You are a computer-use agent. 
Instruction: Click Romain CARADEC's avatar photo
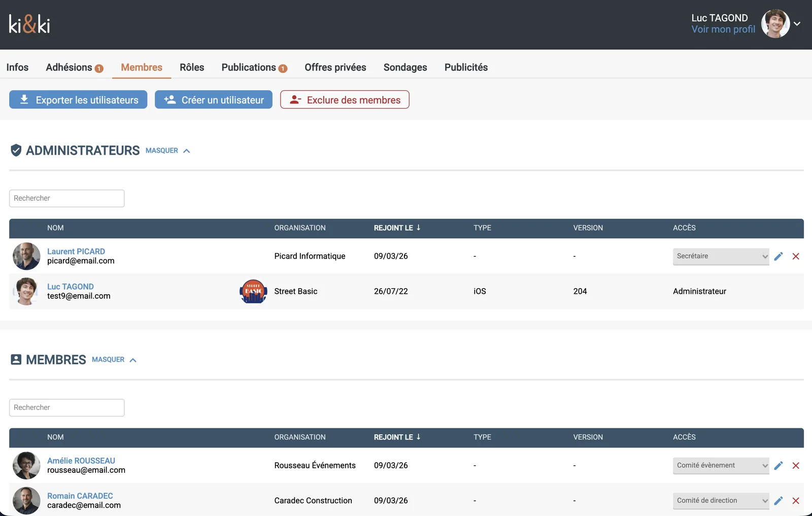[x=26, y=501]
